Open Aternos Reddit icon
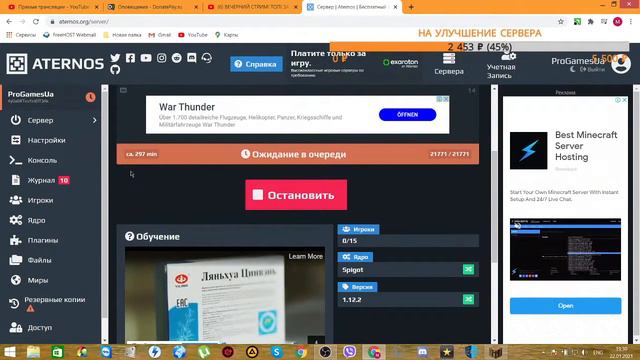Viewport: 640px width, 360px height. pos(177,58)
